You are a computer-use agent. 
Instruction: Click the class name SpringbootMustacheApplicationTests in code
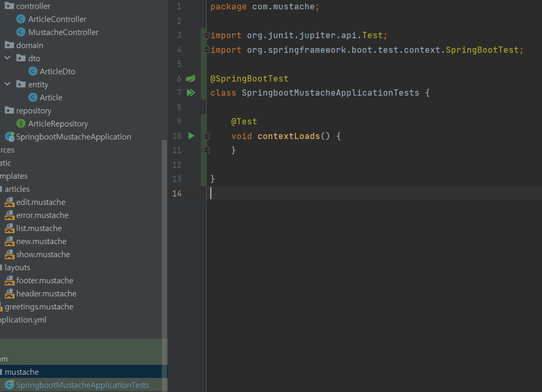pos(331,93)
